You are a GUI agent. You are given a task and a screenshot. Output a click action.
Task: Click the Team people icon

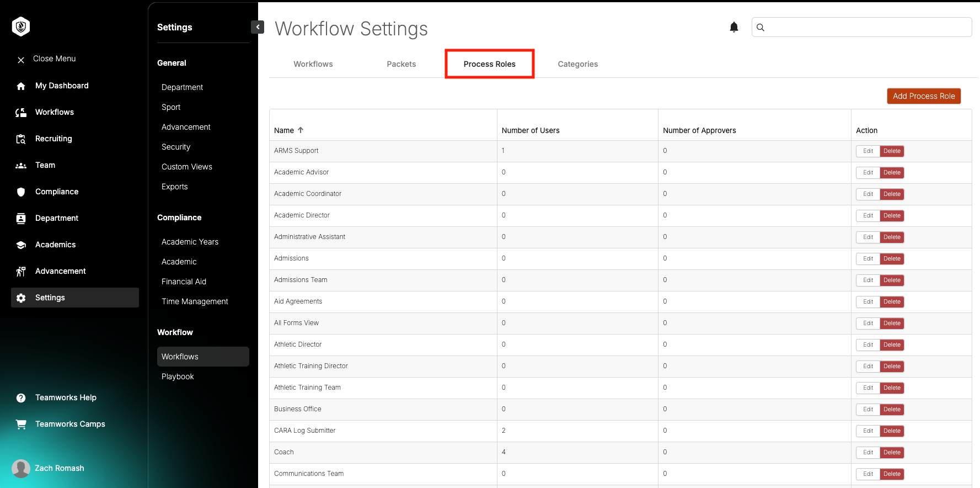pyautogui.click(x=21, y=166)
